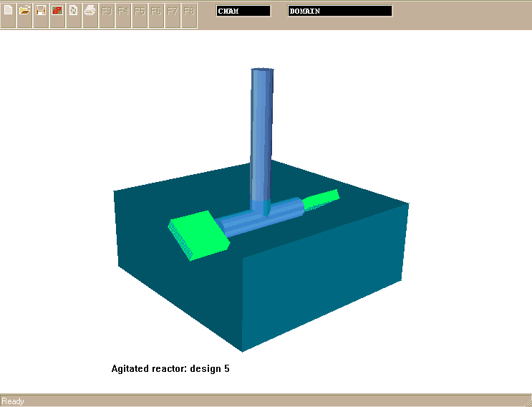Click the 'Agitated reactor: design 5' caption
The width and height of the screenshot is (532, 407).
(x=170, y=369)
